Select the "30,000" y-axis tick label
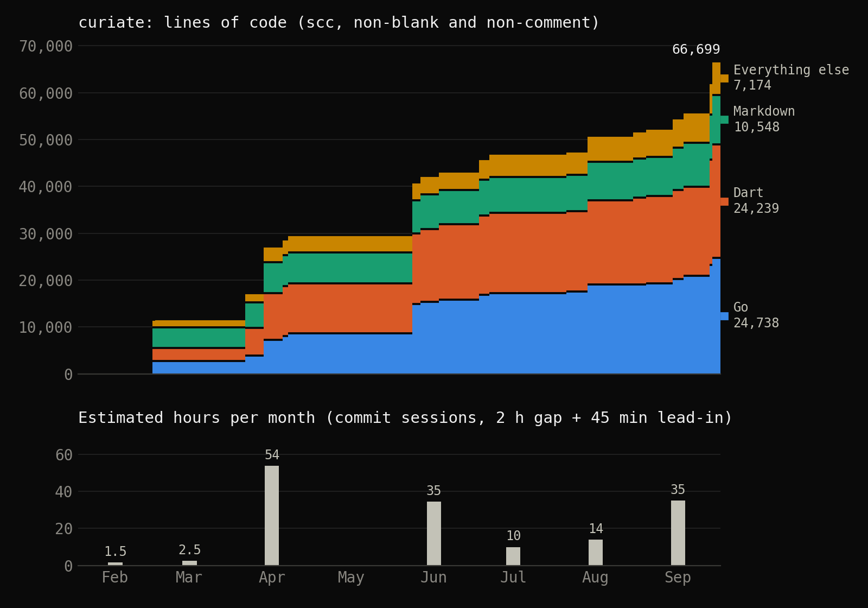 pyautogui.click(x=46, y=234)
